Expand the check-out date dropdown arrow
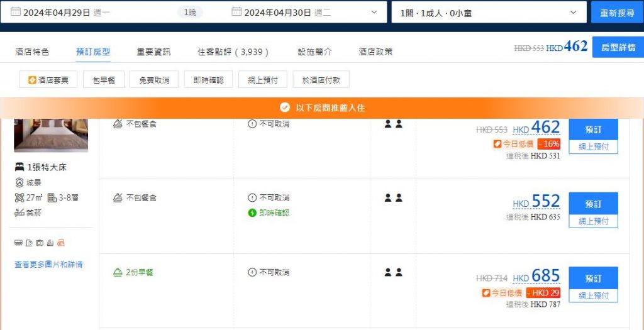 pos(374,12)
